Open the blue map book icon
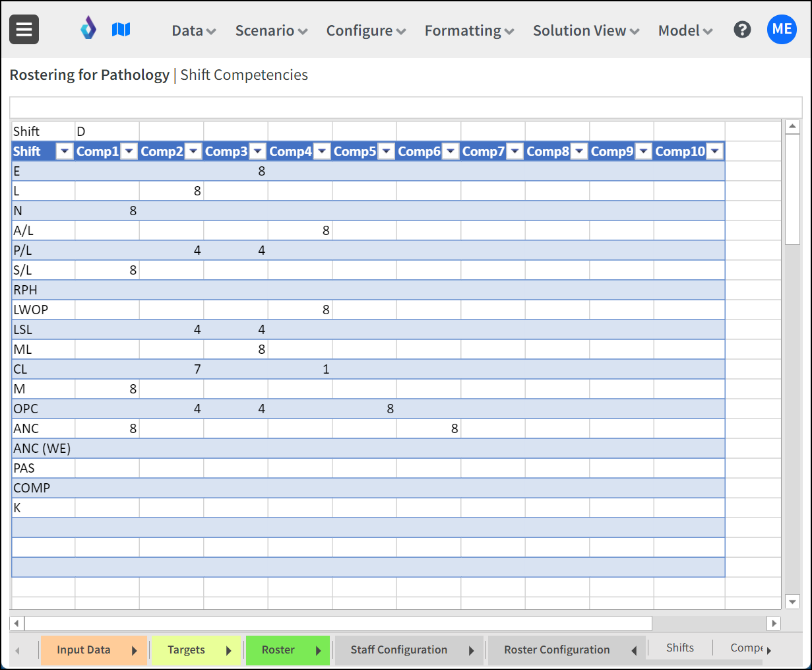Viewport: 812px width, 670px height. click(121, 29)
